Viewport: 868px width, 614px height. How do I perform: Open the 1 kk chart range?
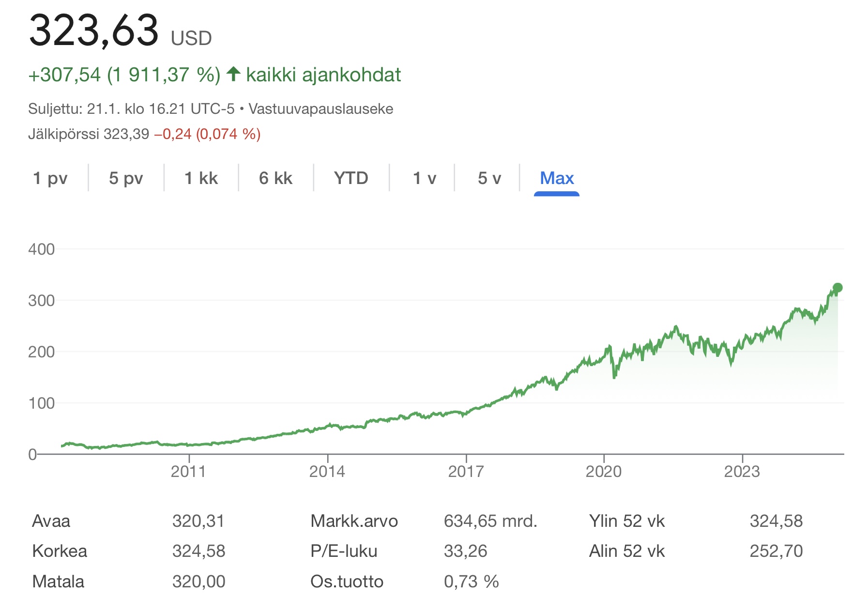point(201,178)
